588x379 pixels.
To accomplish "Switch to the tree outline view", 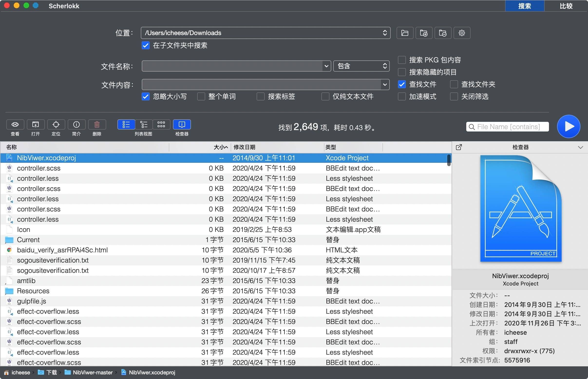I will point(144,124).
